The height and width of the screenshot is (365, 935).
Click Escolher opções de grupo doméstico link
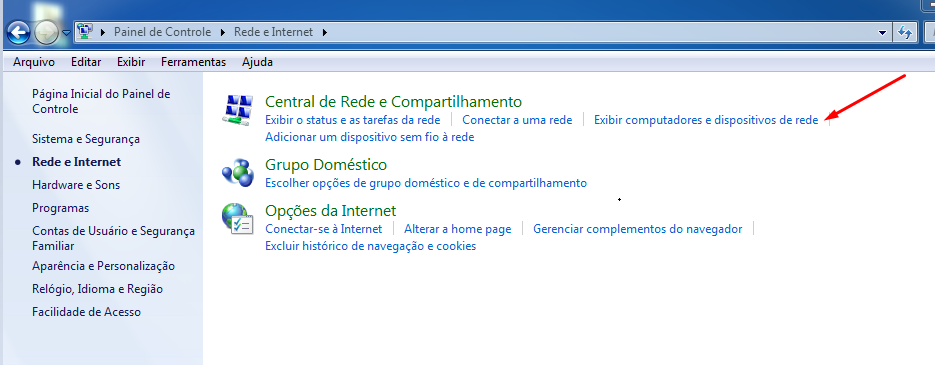tap(426, 183)
